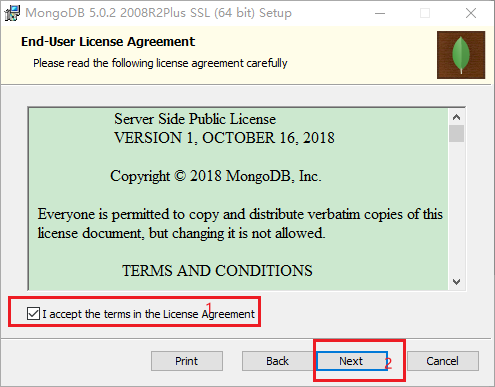
Task: Cancel the MongoDB installation
Action: 443,361
